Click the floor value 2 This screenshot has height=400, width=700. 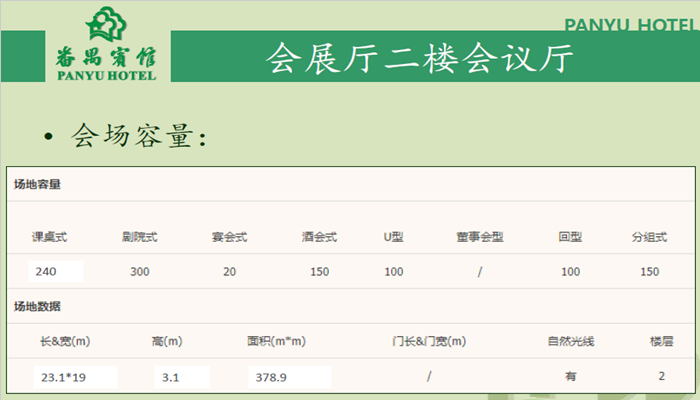661,376
